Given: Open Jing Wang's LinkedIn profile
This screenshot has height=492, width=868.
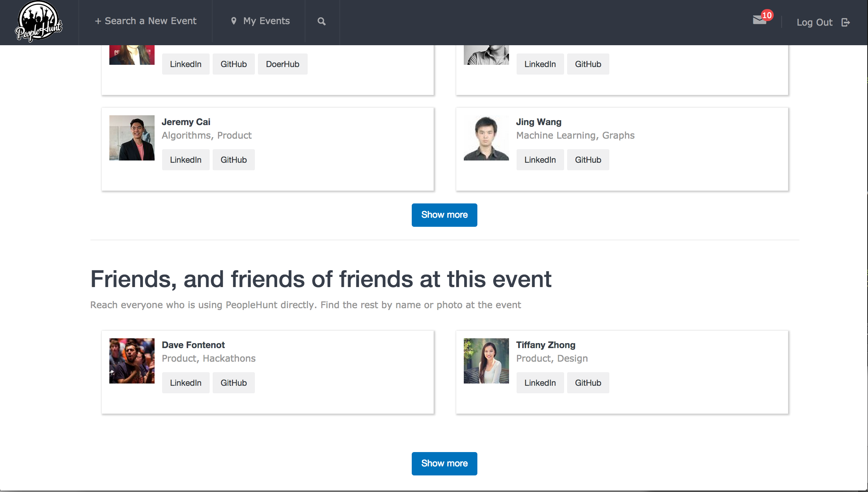Looking at the screenshot, I should point(540,160).
